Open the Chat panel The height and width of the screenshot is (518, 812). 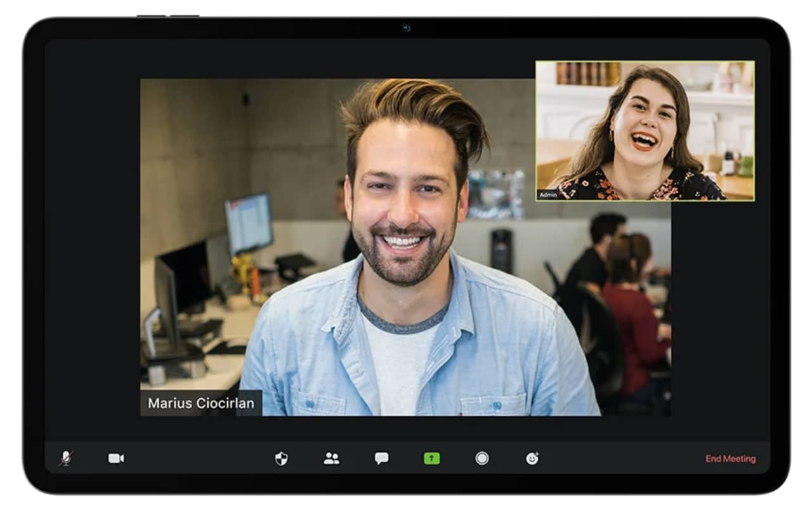click(x=381, y=458)
